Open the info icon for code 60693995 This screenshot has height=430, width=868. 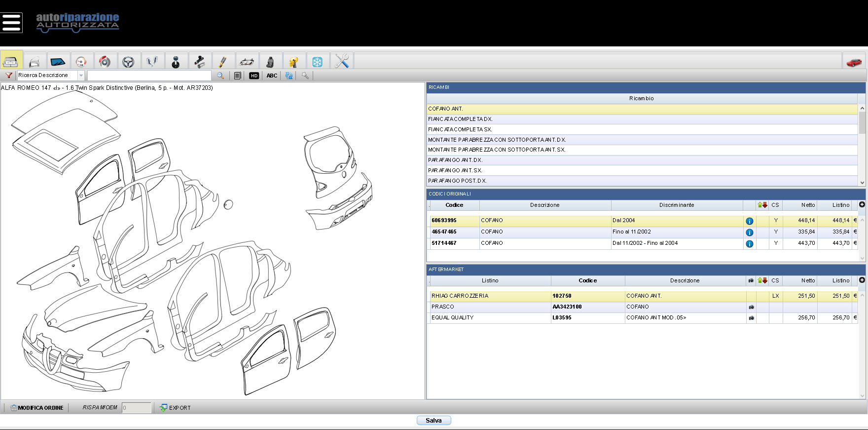click(x=750, y=221)
